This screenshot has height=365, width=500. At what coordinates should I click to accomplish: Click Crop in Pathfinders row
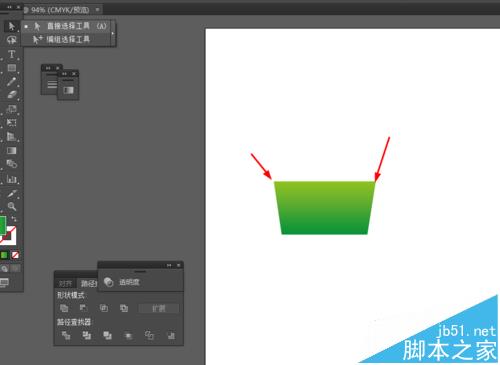click(x=128, y=335)
